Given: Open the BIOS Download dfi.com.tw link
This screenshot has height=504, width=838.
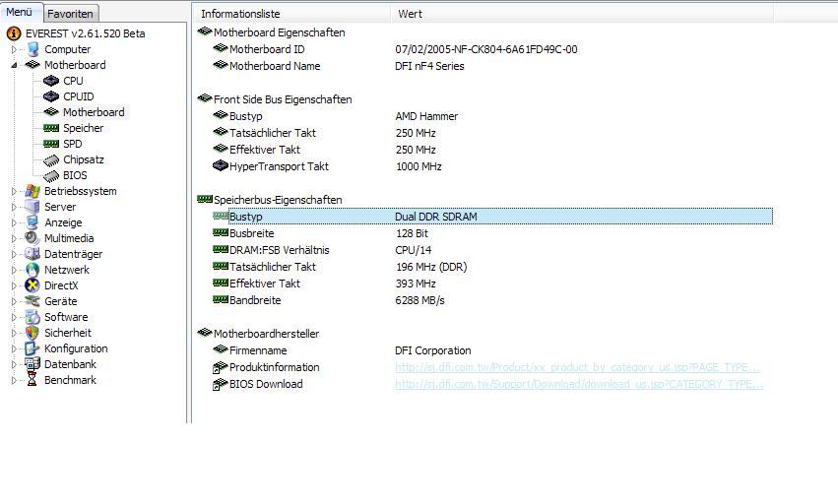Looking at the screenshot, I should click(x=579, y=384).
